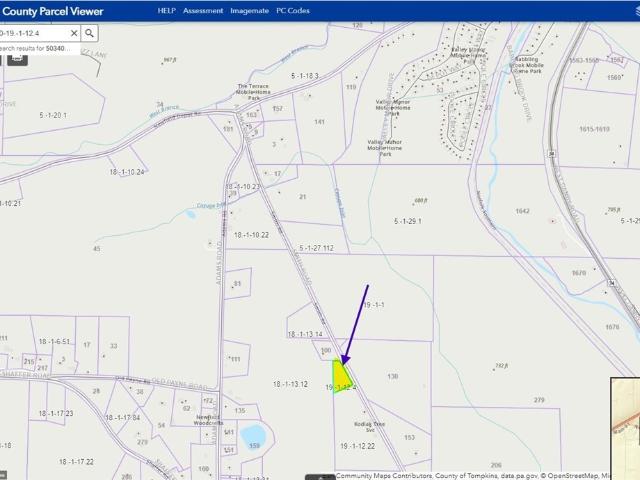This screenshot has width=640, height=480.
Task: Click parcel label 18.-1-10.24
Action: click(x=127, y=172)
